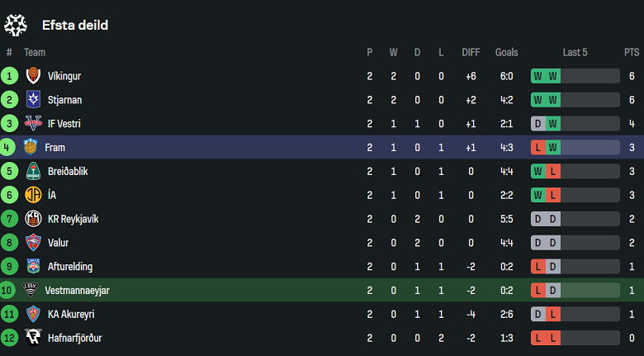This screenshot has height=356, width=644.
Task: Click the ÍA team crest
Action: tap(34, 195)
